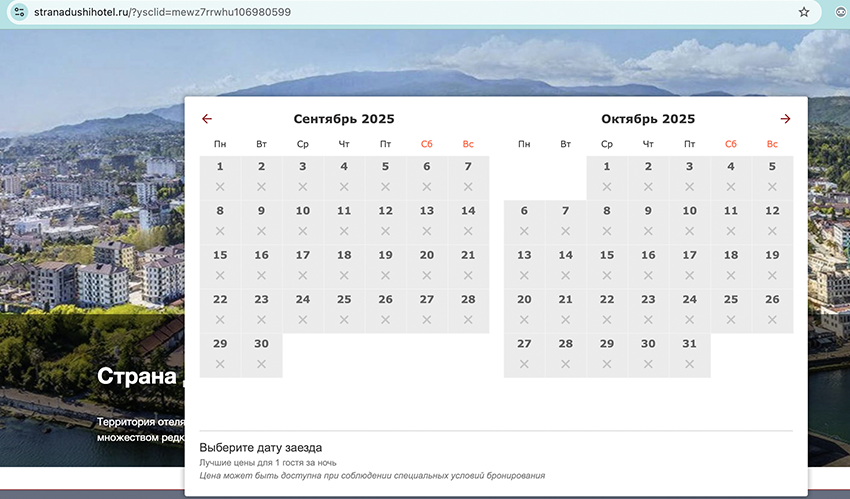Click the Сентябрь 2025 month heading
This screenshot has height=499, width=850.
tap(344, 119)
